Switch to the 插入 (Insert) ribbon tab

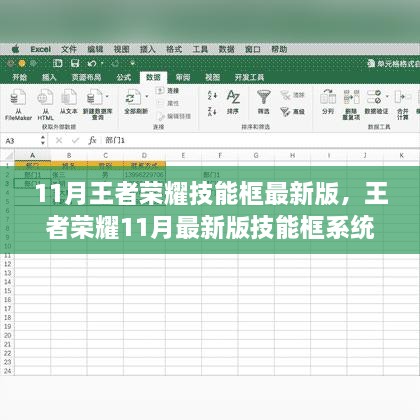49,77
